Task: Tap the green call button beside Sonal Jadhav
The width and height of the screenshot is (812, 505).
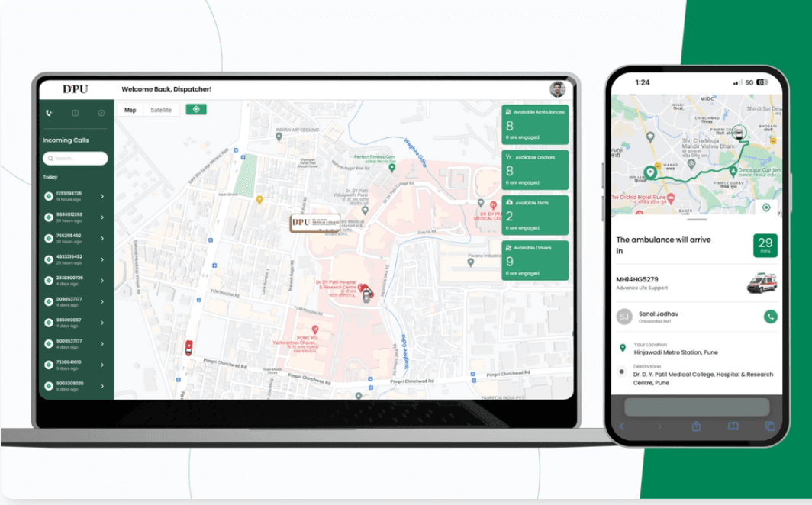Action: point(770,317)
